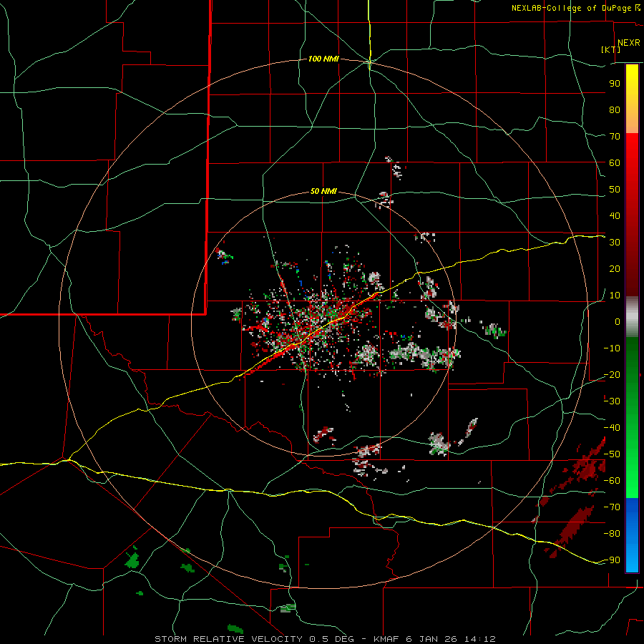The image size is (644, 644).
Task: Click the NEXLAB-College of DuPage header text
Action: pyautogui.click(x=571, y=8)
